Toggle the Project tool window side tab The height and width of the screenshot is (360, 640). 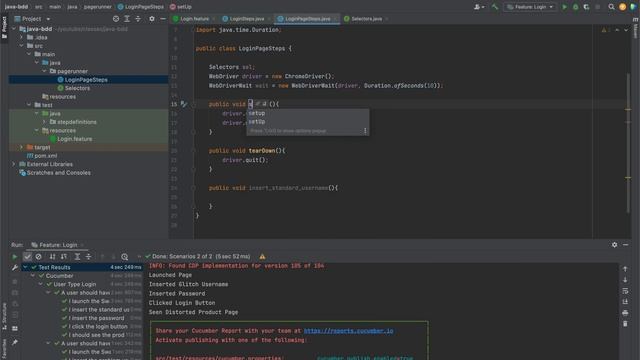(x=4, y=27)
